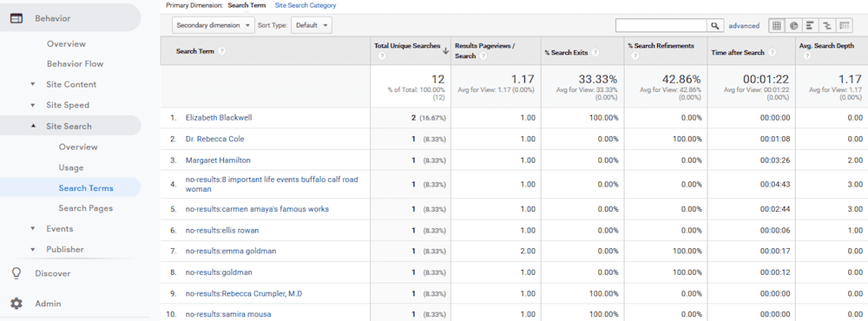Click Discover in the sidebar
The width and height of the screenshot is (868, 321).
53,273
